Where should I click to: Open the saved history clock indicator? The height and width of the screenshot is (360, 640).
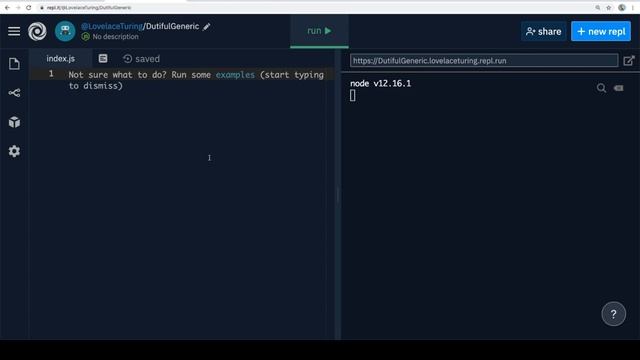[141, 59]
